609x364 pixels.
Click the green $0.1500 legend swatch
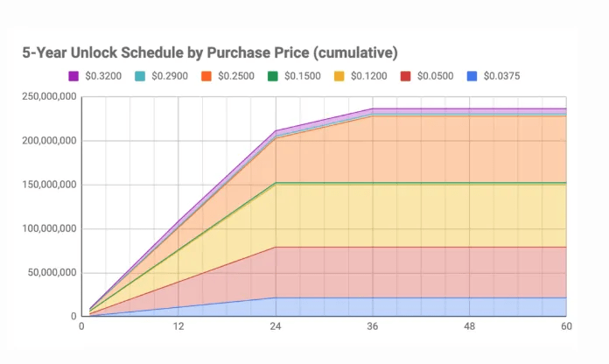pos(274,76)
